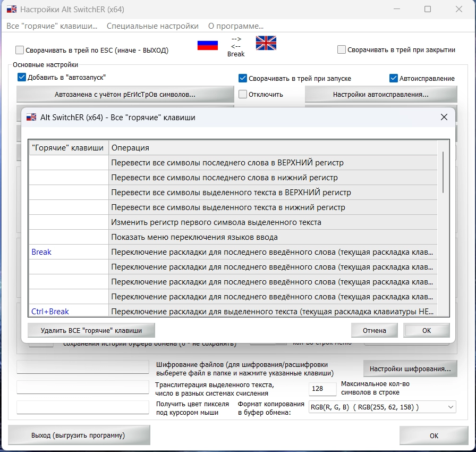Click the app icon in hotkeys dialog title

pos(31,117)
